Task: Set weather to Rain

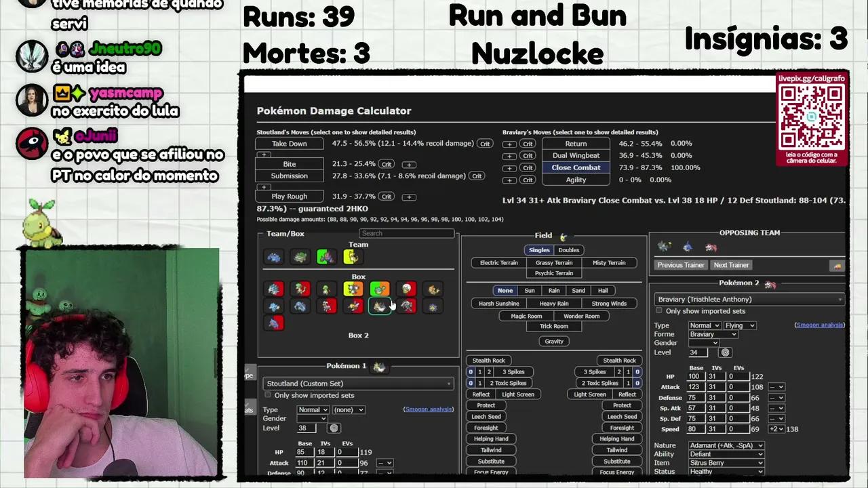Action: pos(554,291)
